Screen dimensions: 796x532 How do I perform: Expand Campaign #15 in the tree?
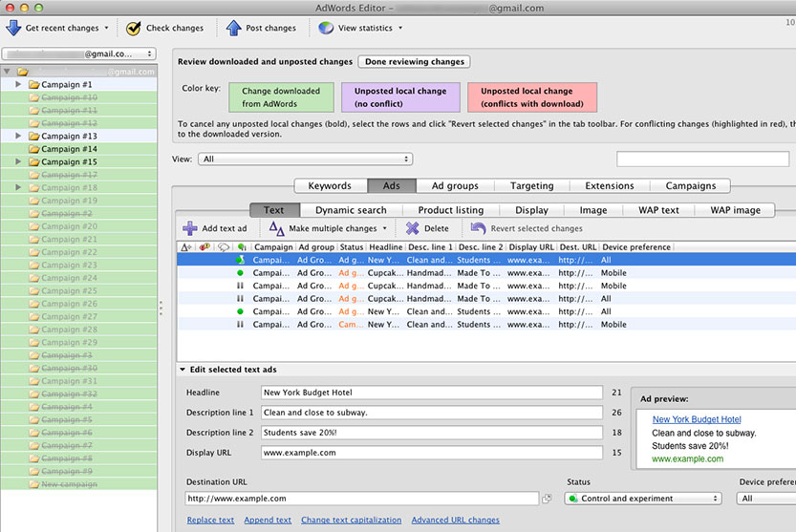18,162
